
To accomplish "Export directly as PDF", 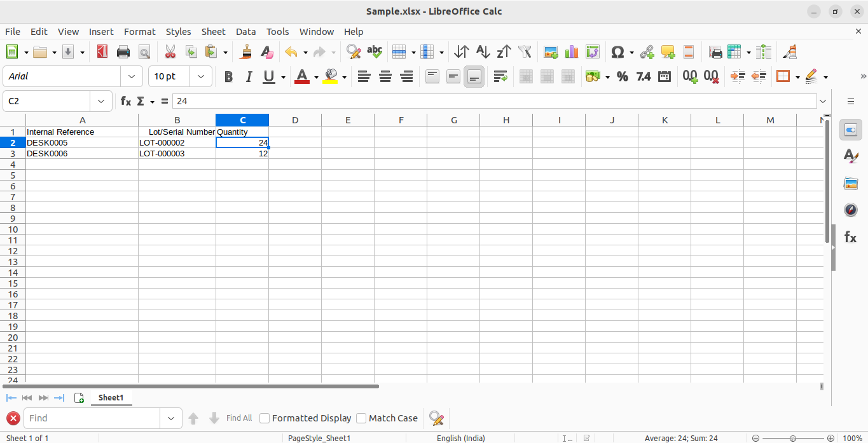I will coord(102,52).
